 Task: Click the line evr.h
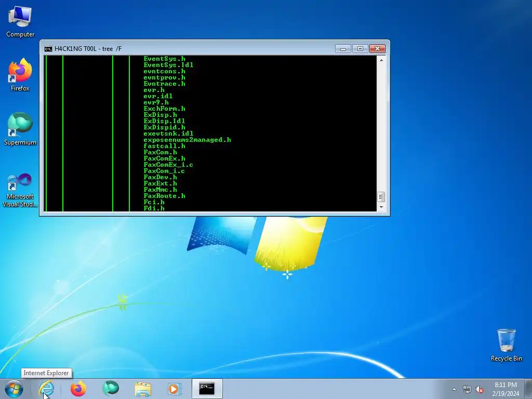(154, 90)
